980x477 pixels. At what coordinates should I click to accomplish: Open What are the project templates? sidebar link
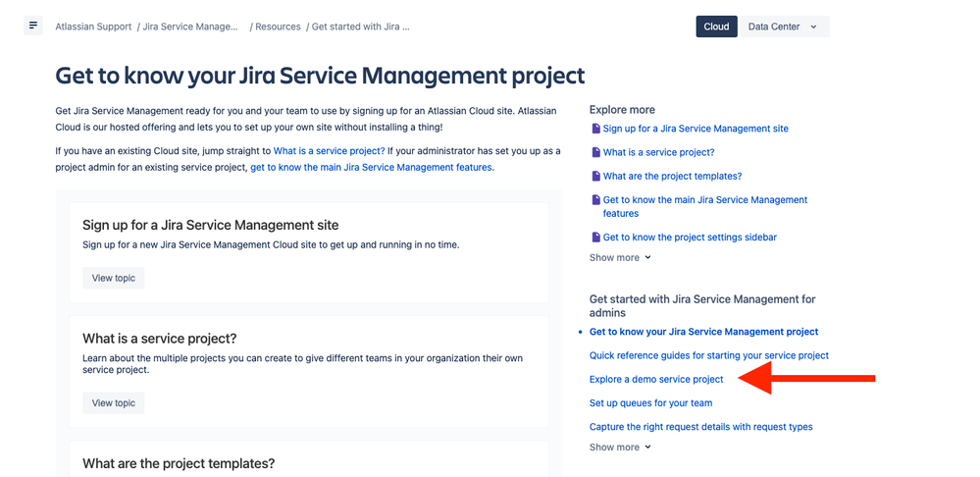tap(673, 177)
